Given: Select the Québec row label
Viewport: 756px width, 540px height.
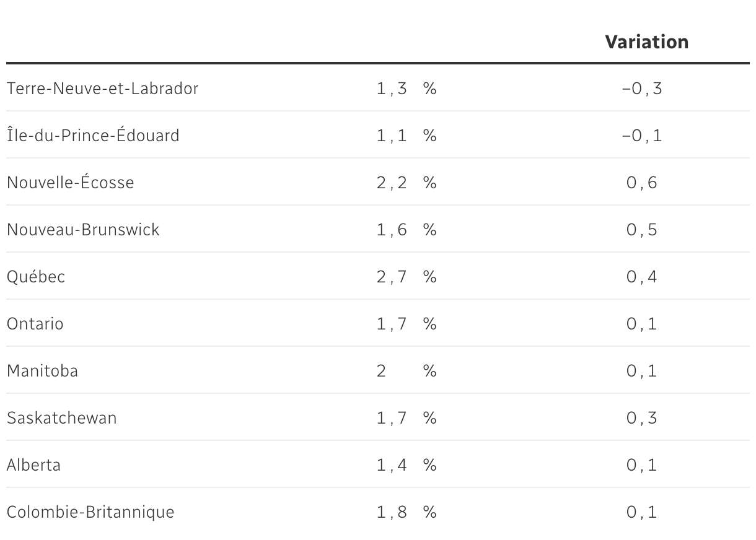Looking at the screenshot, I should pos(36,277).
